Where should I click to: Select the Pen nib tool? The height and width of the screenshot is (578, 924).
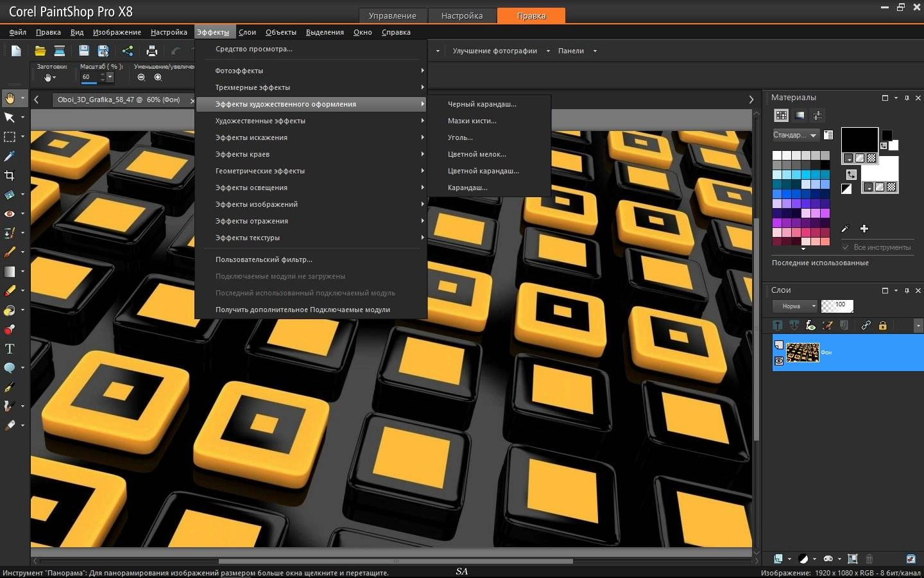pyautogui.click(x=10, y=387)
